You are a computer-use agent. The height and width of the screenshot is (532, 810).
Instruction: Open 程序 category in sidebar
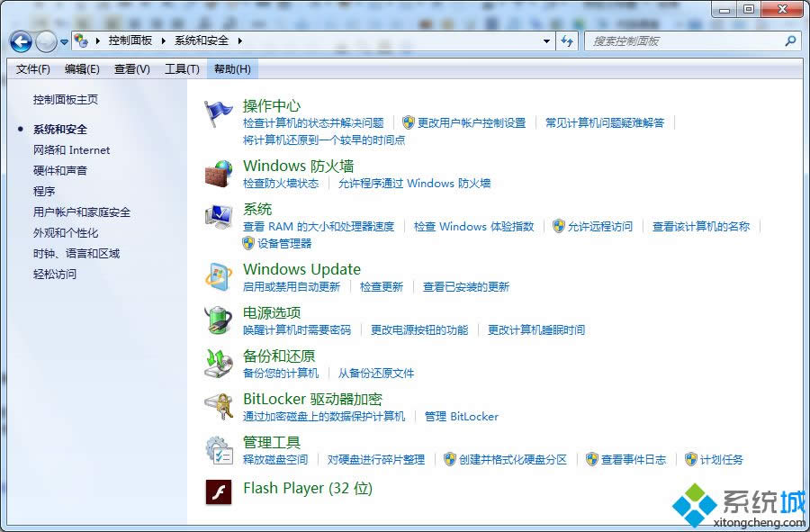(44, 192)
